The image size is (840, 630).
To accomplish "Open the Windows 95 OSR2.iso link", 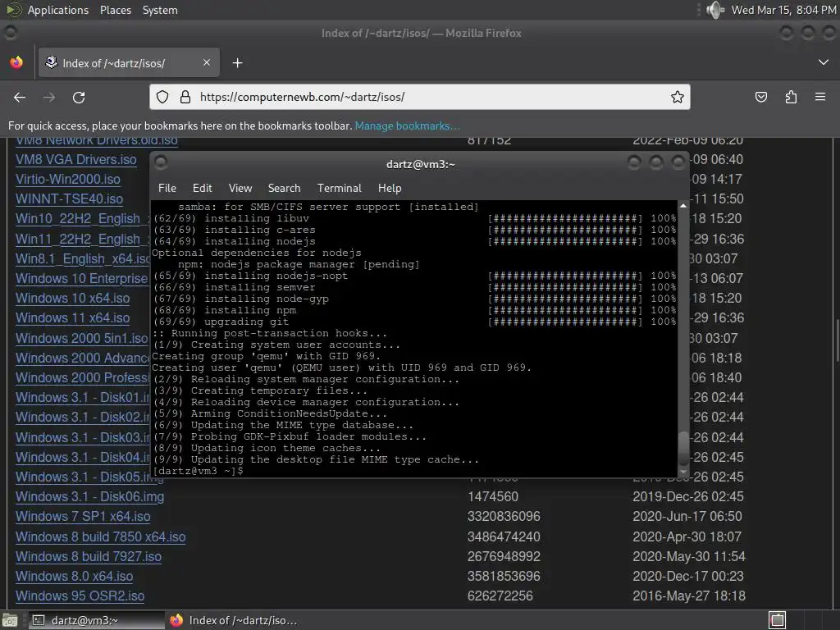I will tap(80, 596).
